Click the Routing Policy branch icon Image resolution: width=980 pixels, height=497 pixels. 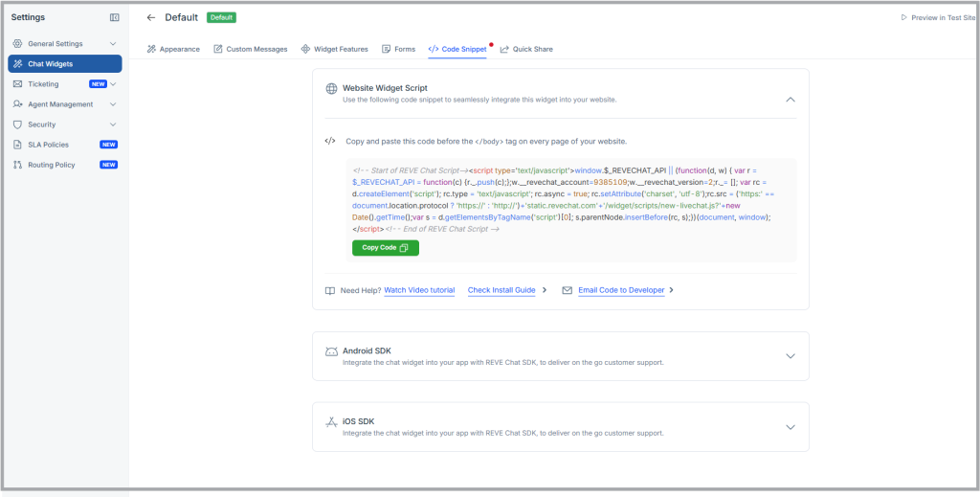click(17, 165)
